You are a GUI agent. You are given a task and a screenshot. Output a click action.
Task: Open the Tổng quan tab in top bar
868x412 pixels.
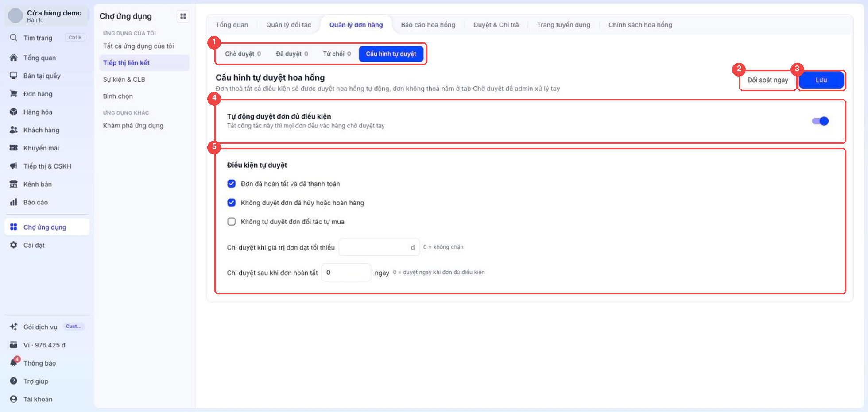232,25
